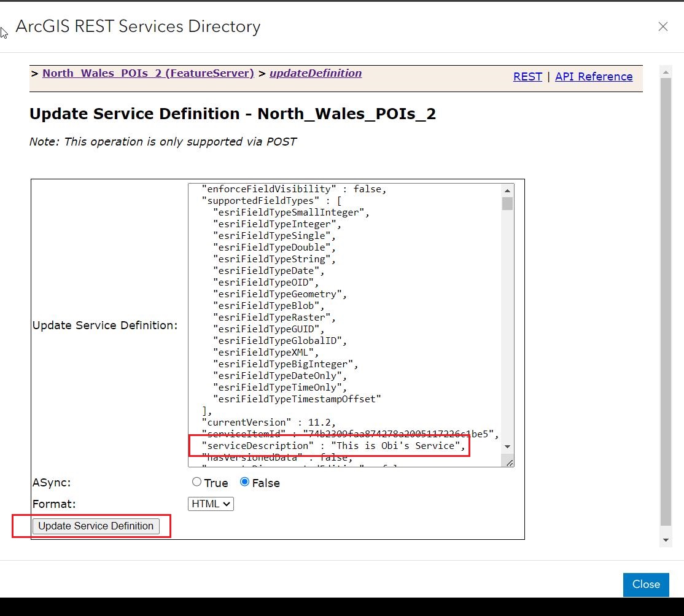The height and width of the screenshot is (616, 684).
Task: Open the North_Wales_POIs_2 FeatureServer breadcrumb link
Action: pos(147,72)
